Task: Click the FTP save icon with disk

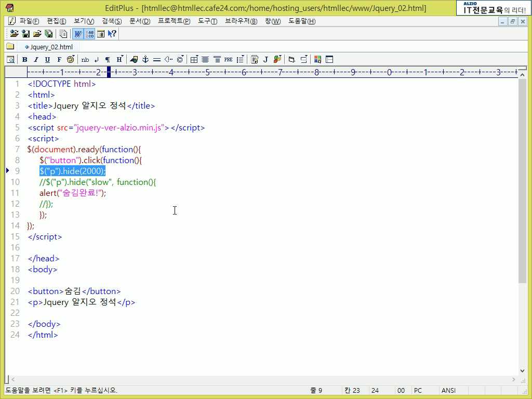Action: coord(26,34)
